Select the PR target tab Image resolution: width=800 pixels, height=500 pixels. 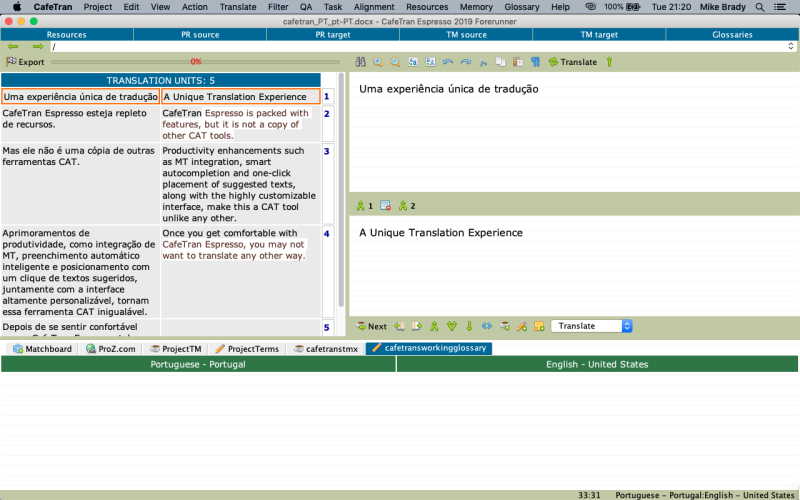333,35
